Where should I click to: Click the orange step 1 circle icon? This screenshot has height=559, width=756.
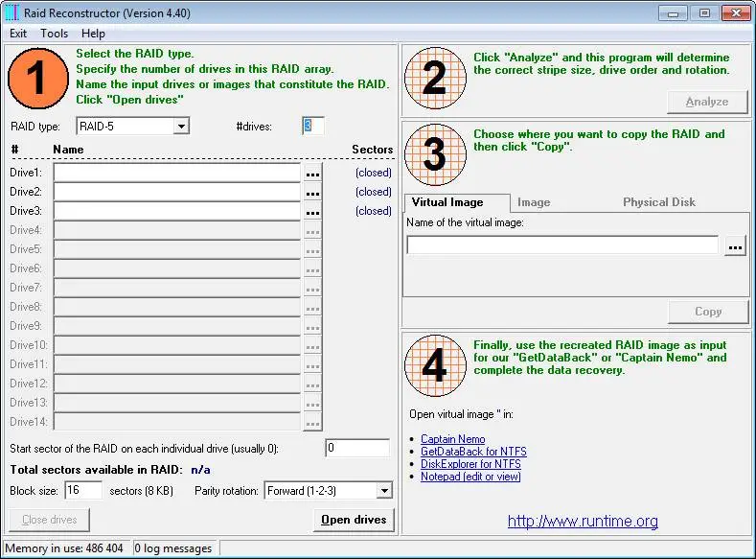click(x=38, y=78)
